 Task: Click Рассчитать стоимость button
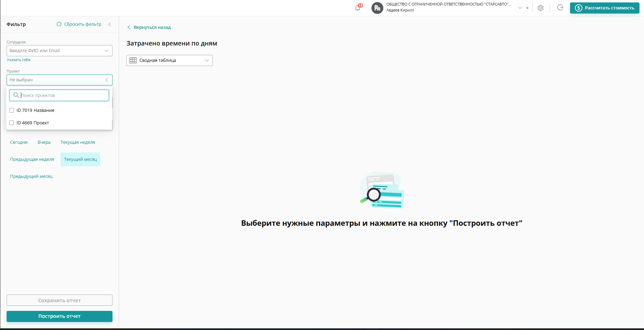click(604, 8)
